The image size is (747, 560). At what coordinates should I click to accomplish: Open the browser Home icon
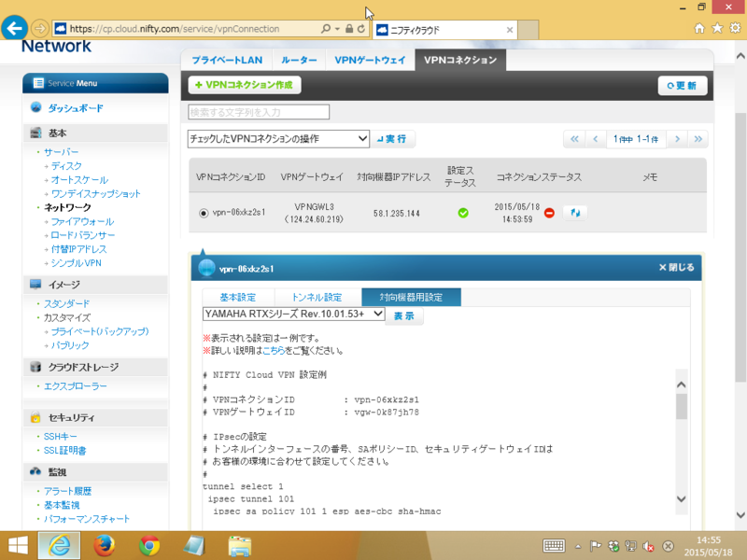pyautogui.click(x=698, y=29)
